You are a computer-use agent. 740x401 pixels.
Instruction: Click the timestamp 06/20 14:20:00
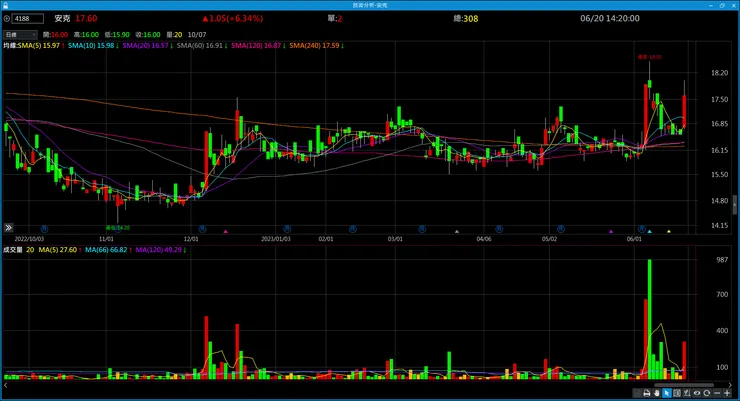610,18
